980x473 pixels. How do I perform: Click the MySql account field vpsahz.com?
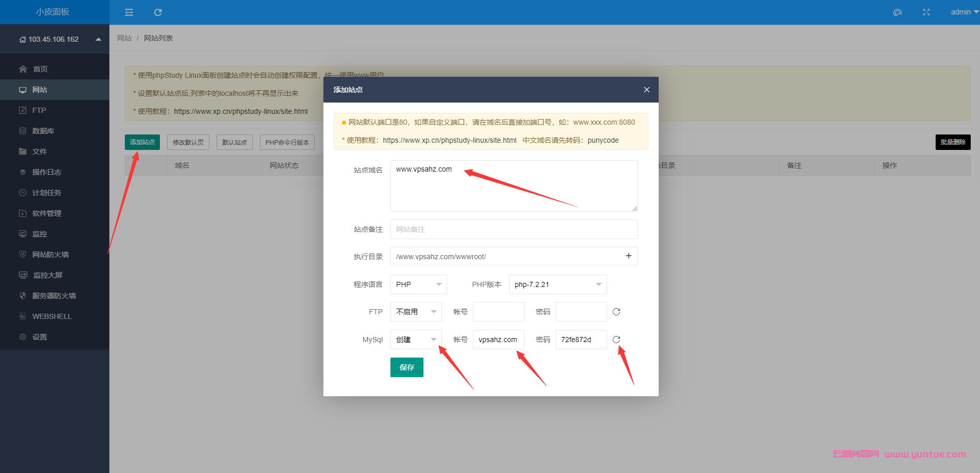[x=498, y=340]
